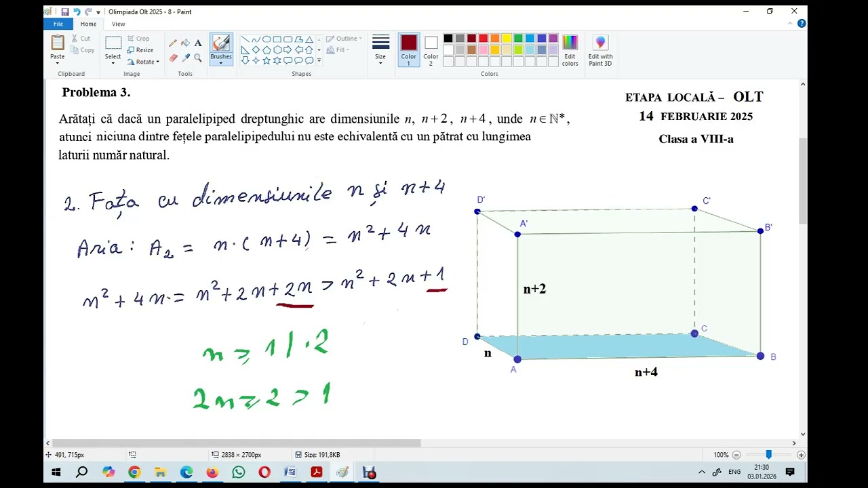The width and height of the screenshot is (868, 488).
Task: Select the Color picker eyedropper tool
Action: click(x=185, y=58)
